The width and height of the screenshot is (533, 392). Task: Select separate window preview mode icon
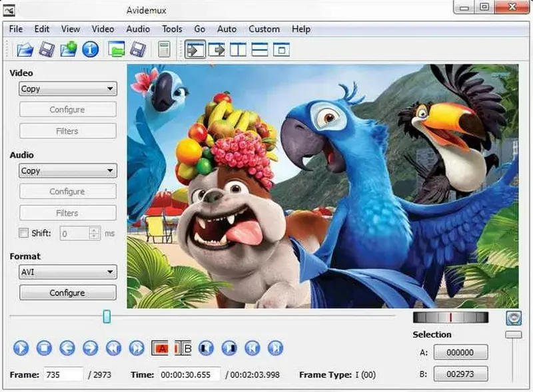(281, 50)
